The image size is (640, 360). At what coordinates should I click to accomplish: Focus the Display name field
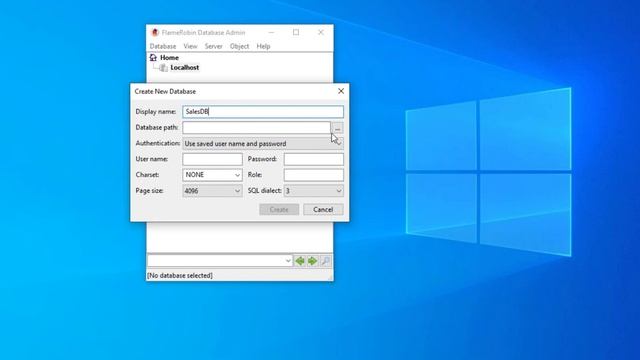click(263, 111)
